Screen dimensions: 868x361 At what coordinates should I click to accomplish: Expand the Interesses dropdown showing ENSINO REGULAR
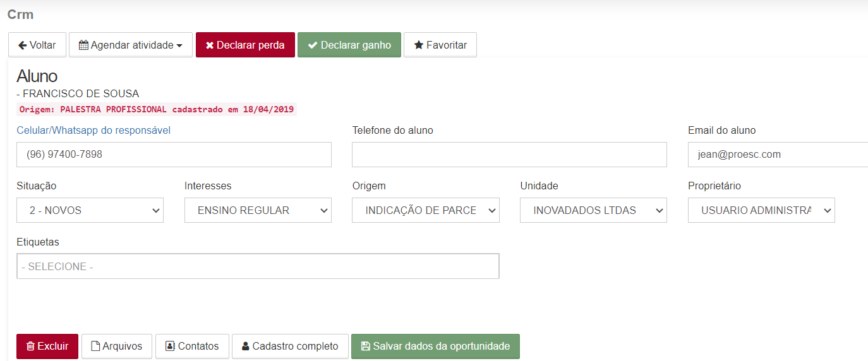pos(258,210)
